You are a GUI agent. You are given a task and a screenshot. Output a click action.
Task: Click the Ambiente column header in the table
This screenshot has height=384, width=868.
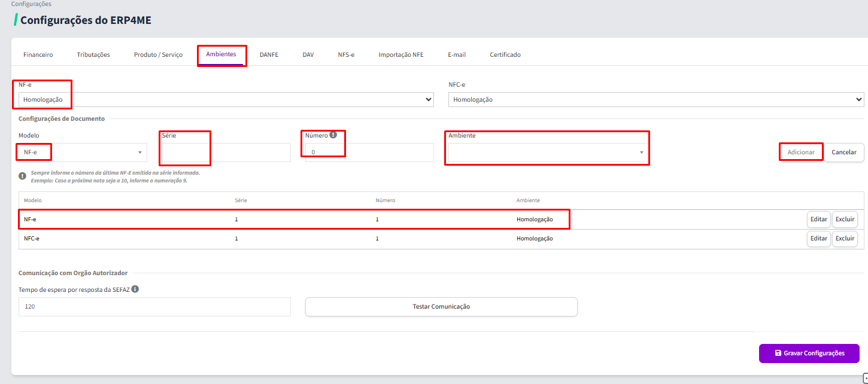click(528, 200)
